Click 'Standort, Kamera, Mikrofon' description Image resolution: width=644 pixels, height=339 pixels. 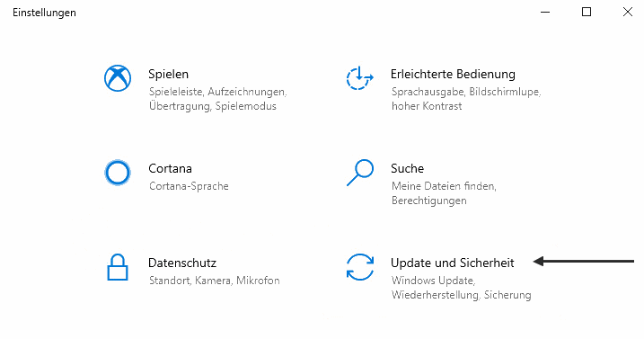[215, 281]
